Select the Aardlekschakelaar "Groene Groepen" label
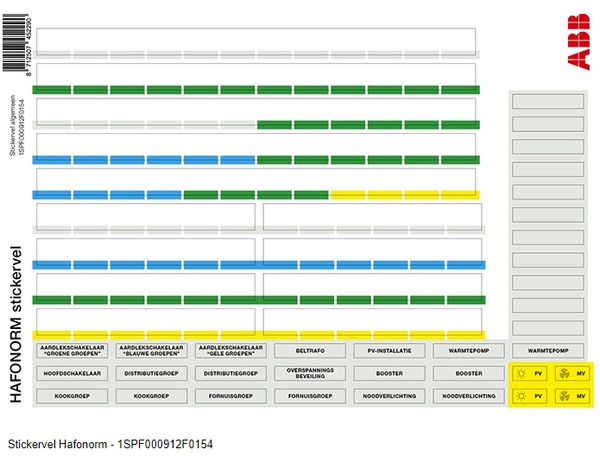Viewport: 600px width, 456px height. 70,350
